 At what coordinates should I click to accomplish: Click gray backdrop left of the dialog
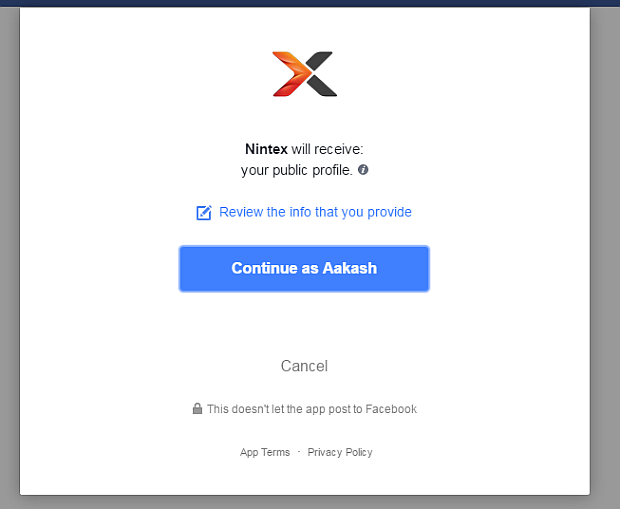[9, 250]
